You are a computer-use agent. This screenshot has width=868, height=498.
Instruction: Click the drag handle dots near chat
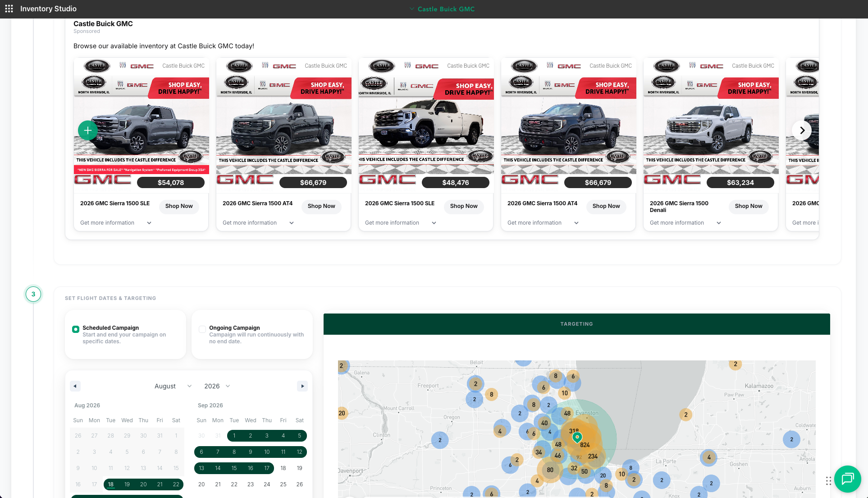coord(828,481)
